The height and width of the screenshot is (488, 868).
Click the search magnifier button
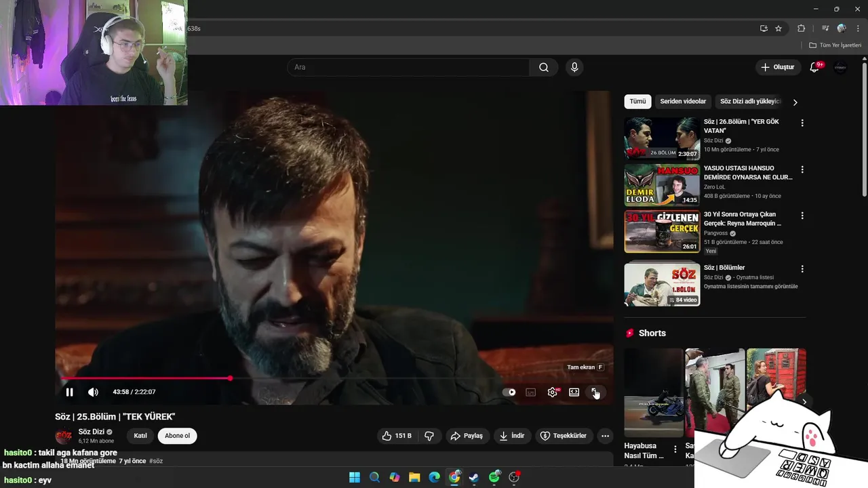544,67
